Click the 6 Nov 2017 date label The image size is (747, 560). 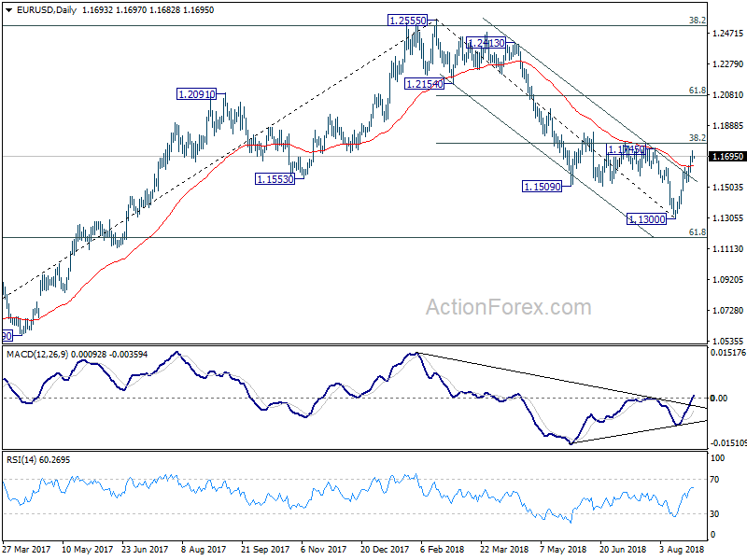pyautogui.click(x=325, y=550)
